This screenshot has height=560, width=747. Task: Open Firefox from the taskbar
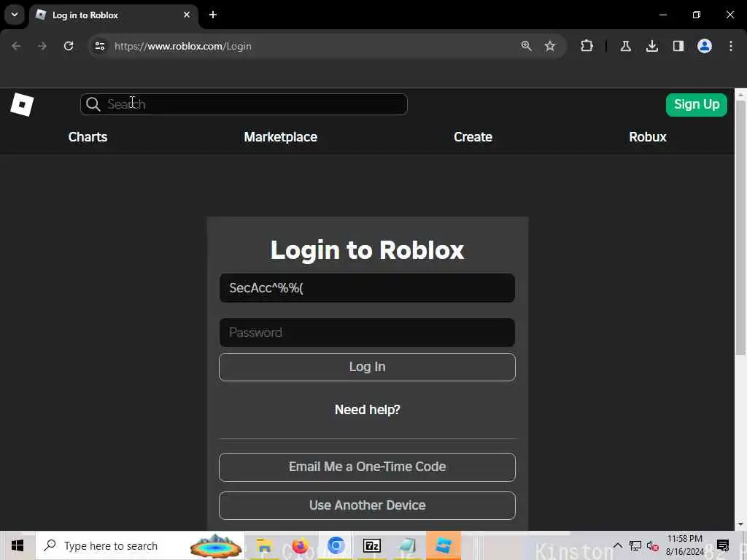[x=300, y=545]
